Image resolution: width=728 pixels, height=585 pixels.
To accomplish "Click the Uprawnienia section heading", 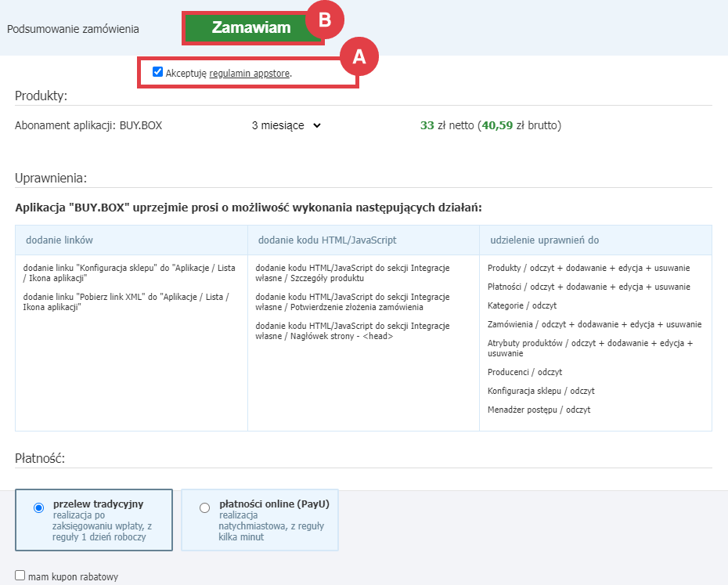I will point(51,178).
